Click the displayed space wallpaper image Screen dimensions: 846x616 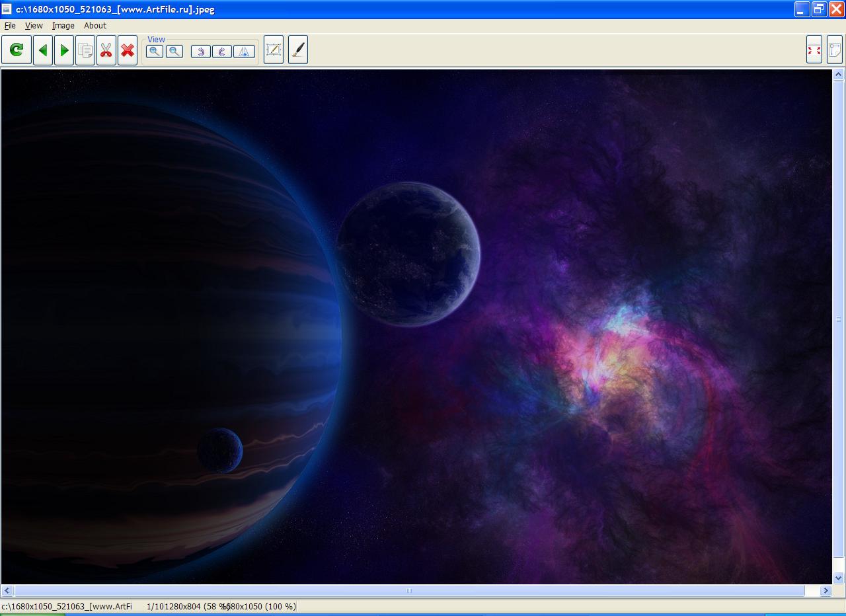point(416,327)
